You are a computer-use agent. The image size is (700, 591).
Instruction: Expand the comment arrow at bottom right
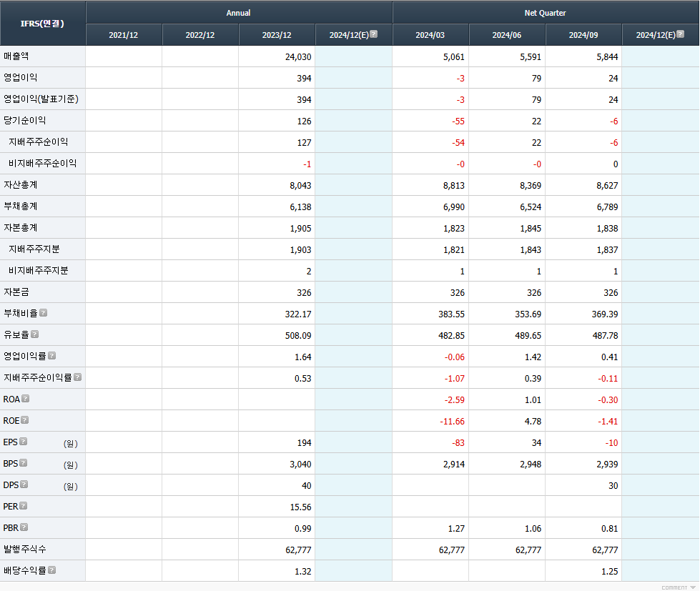(x=692, y=587)
